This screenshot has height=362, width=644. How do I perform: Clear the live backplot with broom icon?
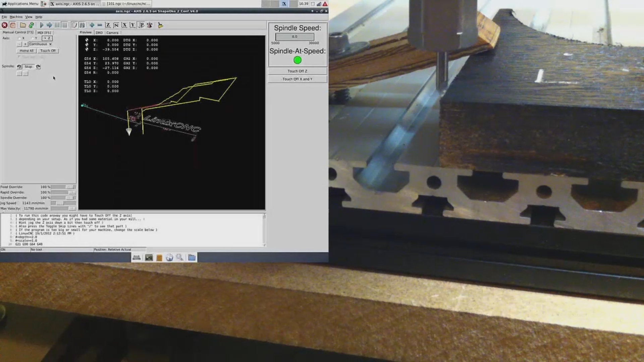160,25
